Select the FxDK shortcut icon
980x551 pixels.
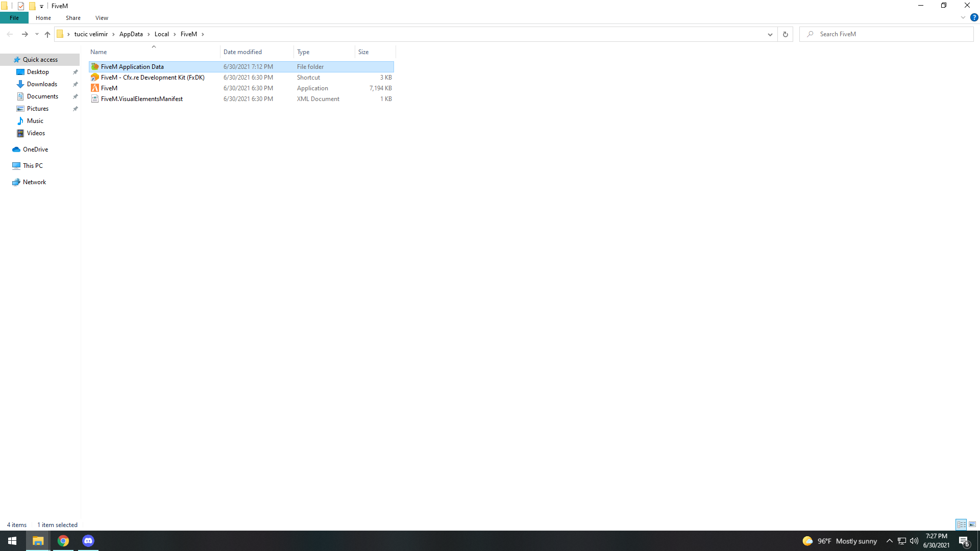click(94, 78)
